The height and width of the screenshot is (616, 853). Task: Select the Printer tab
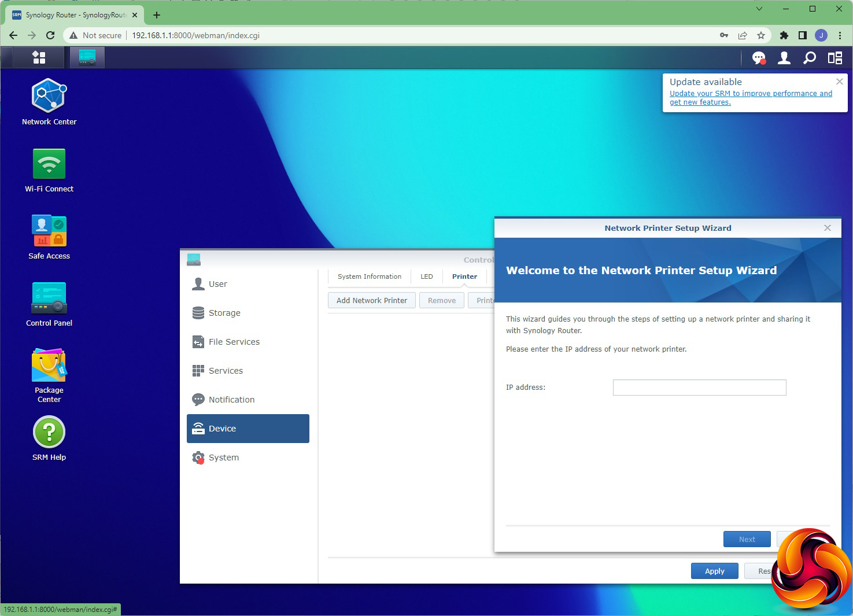pos(465,276)
